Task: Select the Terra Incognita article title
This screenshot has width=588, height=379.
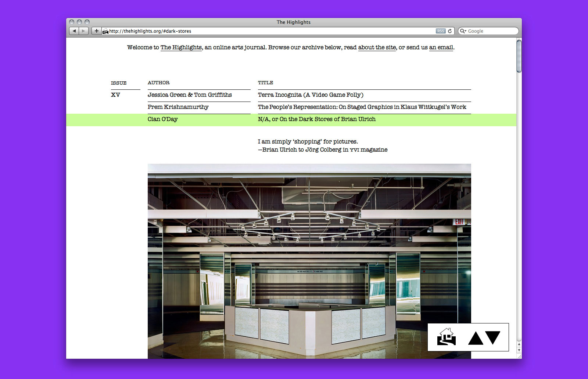Action: 311,95
